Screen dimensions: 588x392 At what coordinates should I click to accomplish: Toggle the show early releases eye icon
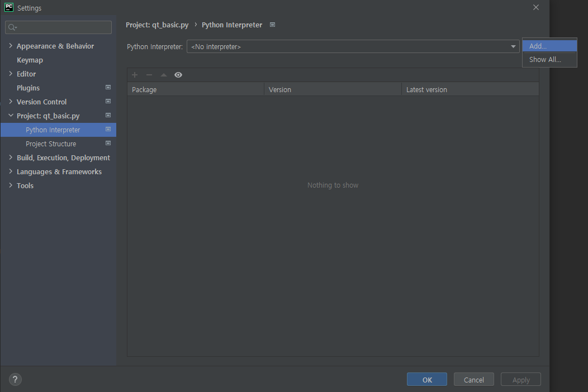pyautogui.click(x=178, y=75)
